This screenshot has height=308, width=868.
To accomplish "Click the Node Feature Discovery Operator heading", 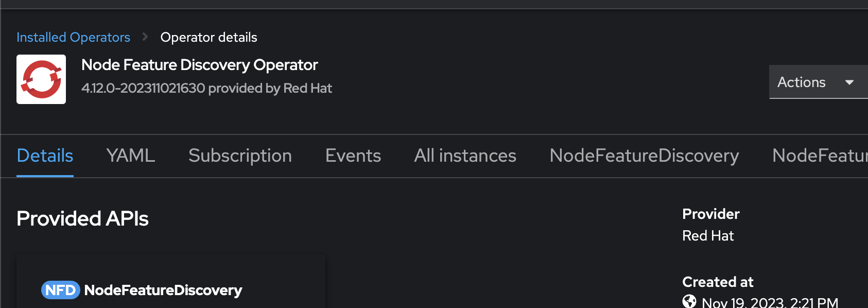I will (x=200, y=65).
